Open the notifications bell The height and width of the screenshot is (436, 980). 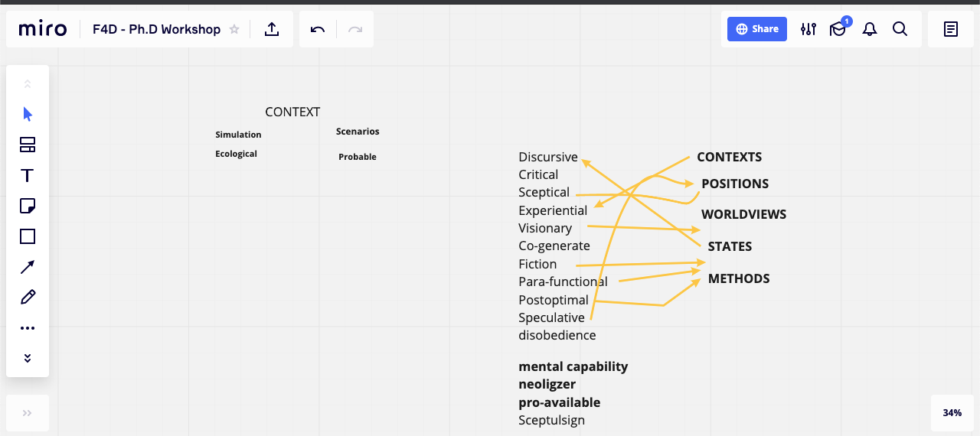point(870,29)
